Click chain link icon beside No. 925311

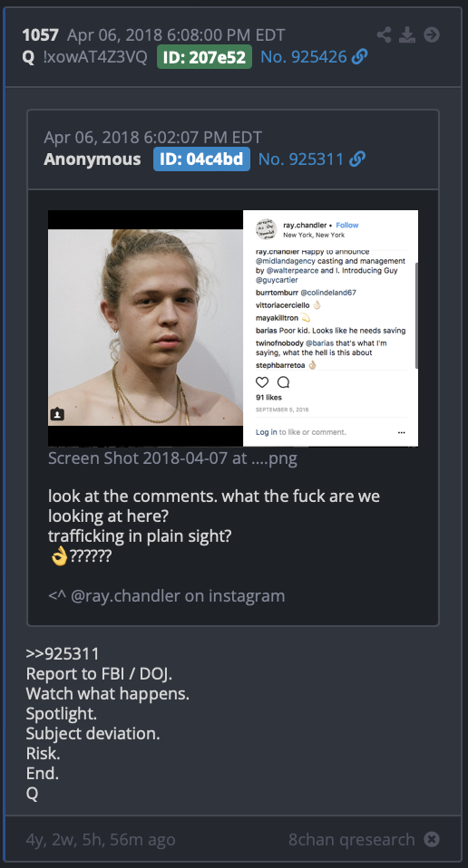pos(357,159)
